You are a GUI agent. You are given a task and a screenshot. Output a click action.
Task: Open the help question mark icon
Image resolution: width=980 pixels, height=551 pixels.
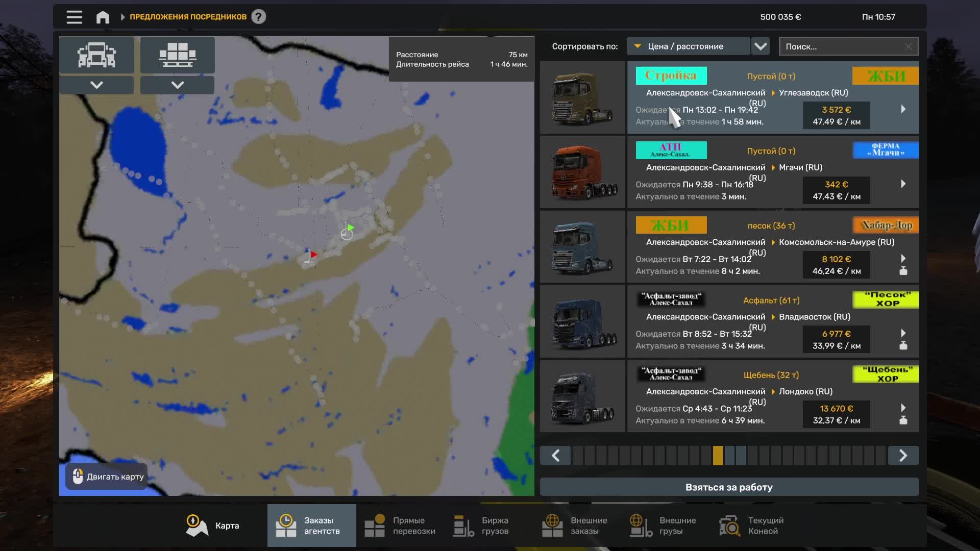click(x=259, y=17)
